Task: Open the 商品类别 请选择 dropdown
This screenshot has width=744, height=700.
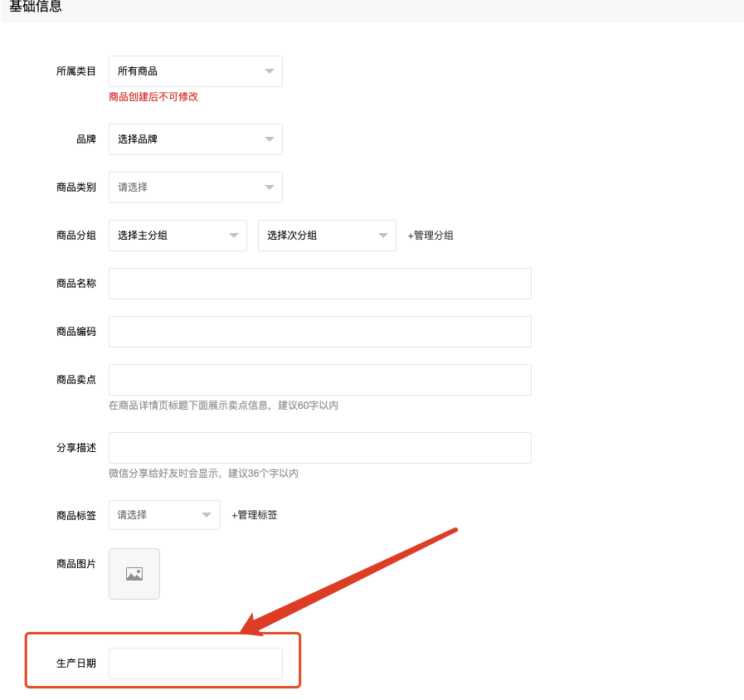Action: point(196,187)
